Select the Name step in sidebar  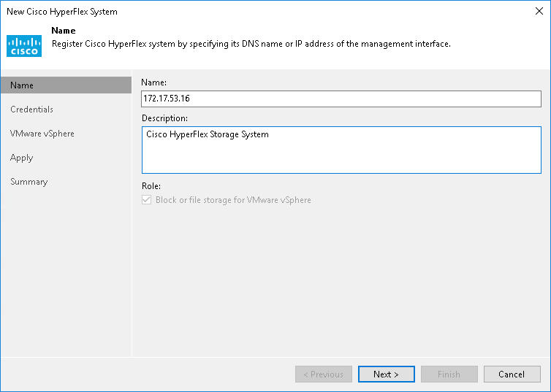point(22,85)
